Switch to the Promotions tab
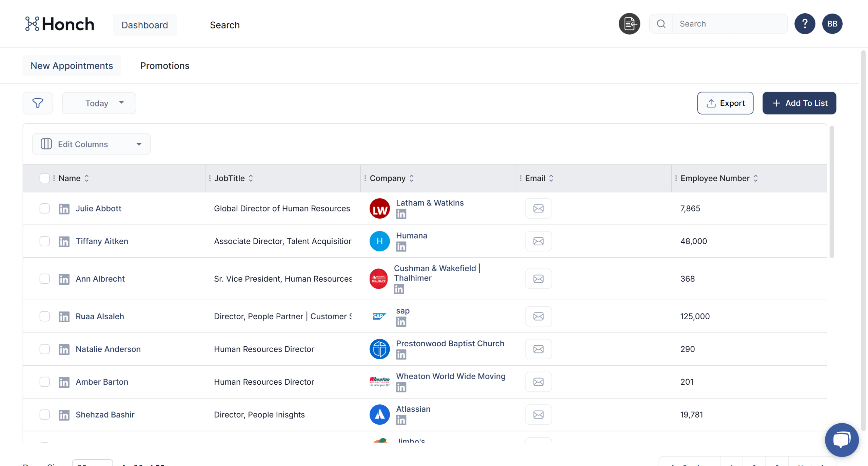 (x=165, y=66)
